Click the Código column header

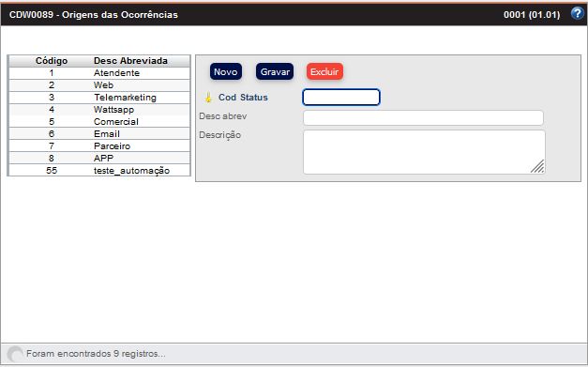click(x=52, y=61)
